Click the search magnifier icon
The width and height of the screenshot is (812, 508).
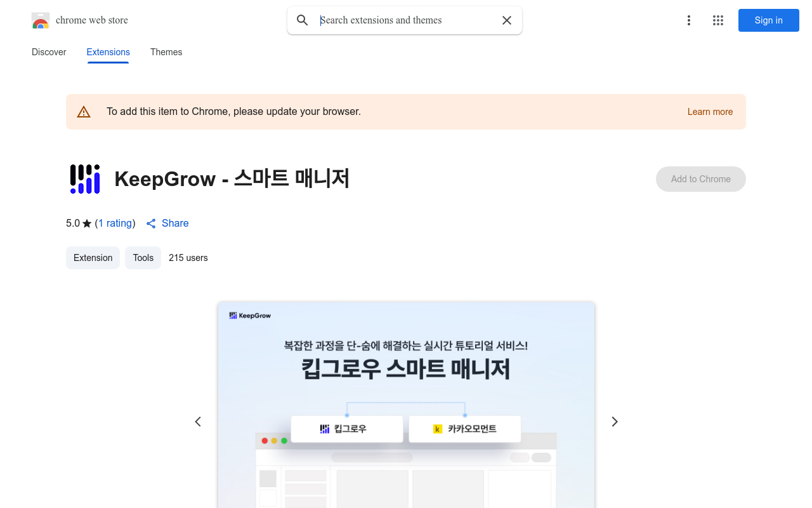pyautogui.click(x=303, y=20)
